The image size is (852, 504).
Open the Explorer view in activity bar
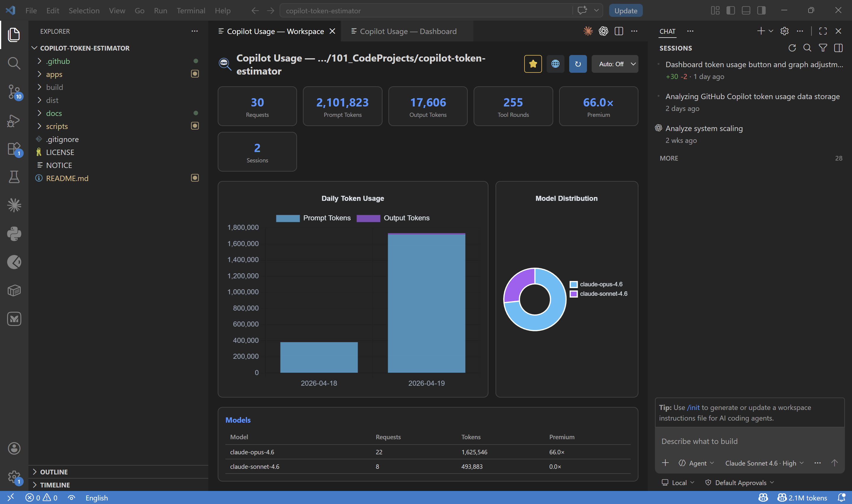coord(14,35)
